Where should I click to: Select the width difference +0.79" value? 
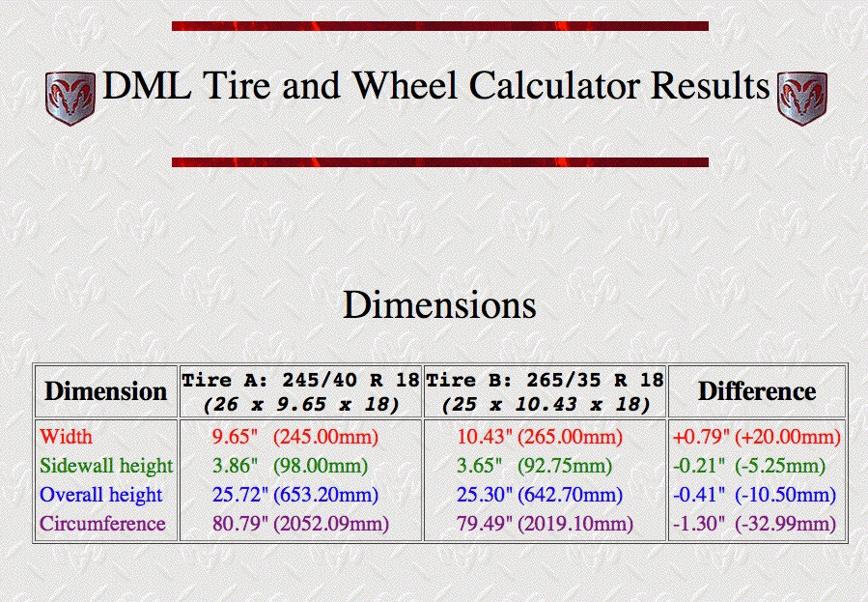tap(699, 437)
